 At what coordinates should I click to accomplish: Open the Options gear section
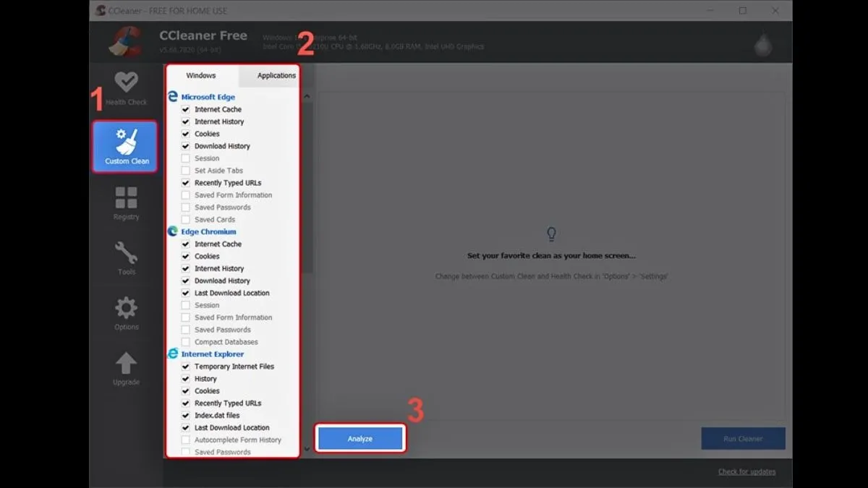point(126,313)
